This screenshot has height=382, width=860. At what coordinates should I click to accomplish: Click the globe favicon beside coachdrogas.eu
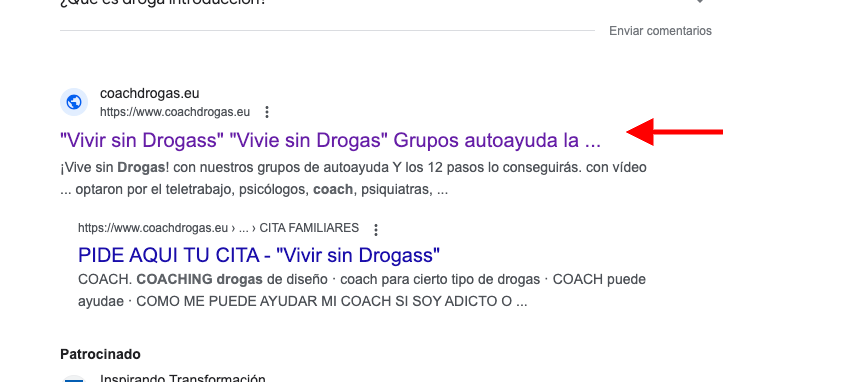point(74,102)
